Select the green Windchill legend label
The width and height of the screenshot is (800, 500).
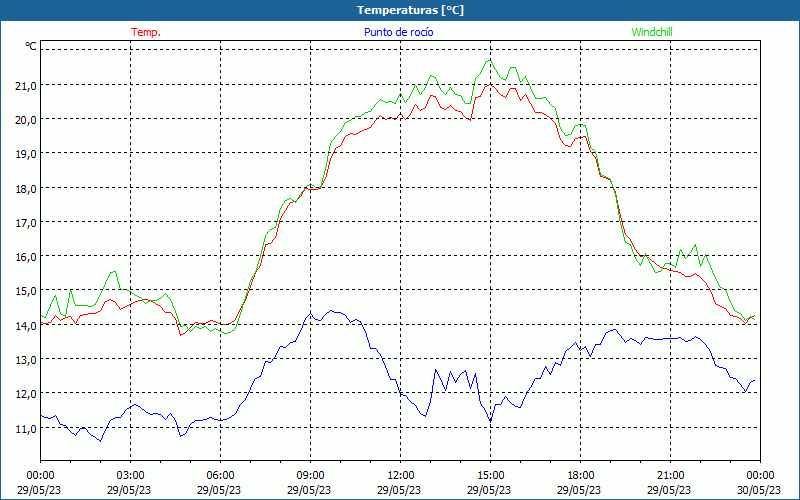point(652,32)
